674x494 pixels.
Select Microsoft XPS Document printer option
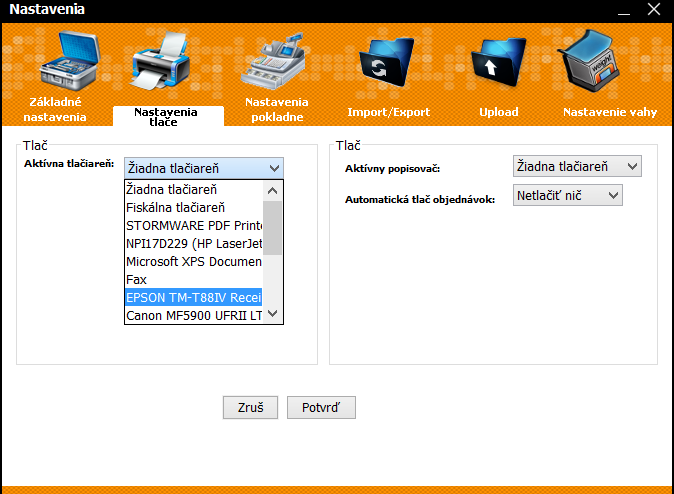point(193,261)
